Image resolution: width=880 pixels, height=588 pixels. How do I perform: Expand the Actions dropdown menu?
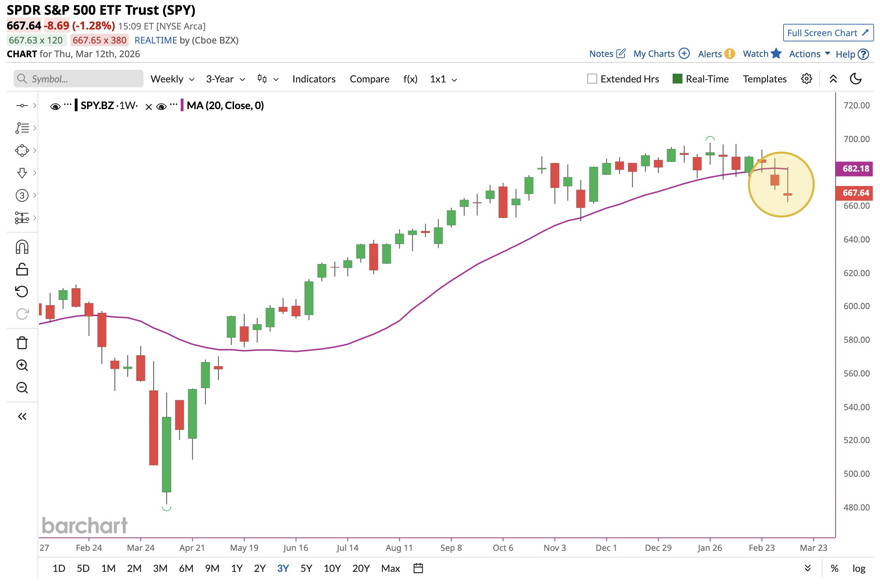coord(809,54)
